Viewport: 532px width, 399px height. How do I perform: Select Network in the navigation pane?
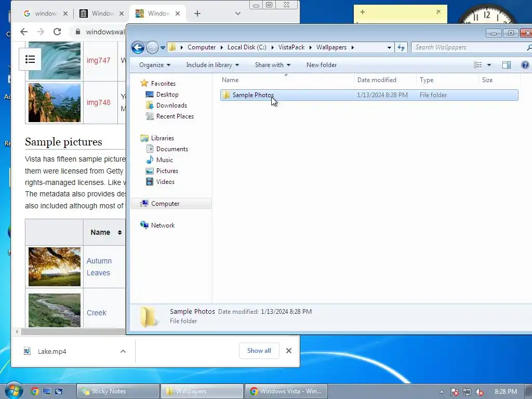tap(163, 225)
